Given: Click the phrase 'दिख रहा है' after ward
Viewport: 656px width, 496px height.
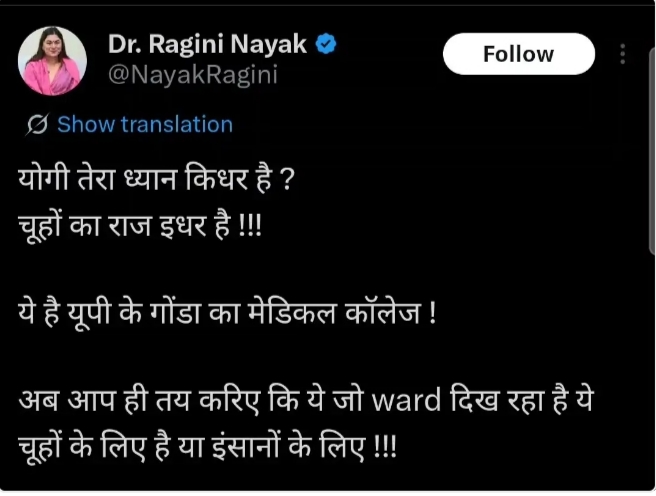Looking at the screenshot, I should click(x=509, y=400).
